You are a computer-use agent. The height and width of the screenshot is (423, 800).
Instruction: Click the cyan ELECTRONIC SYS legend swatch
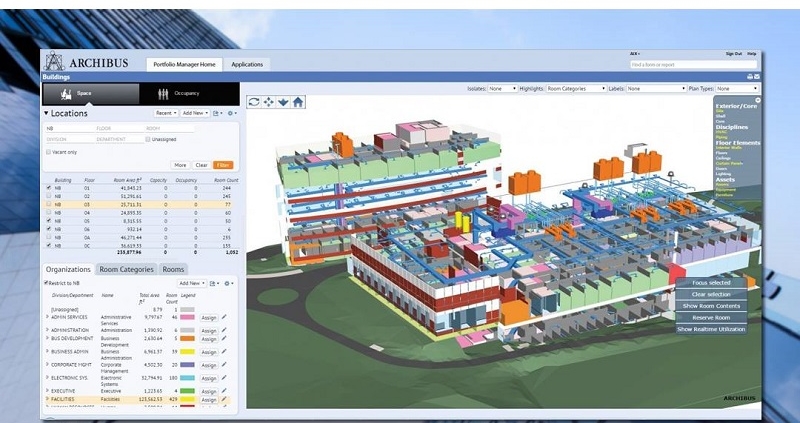click(x=187, y=378)
